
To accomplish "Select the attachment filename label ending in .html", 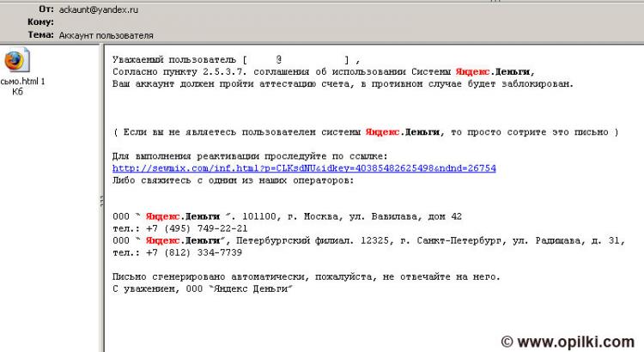I will coord(22,82).
